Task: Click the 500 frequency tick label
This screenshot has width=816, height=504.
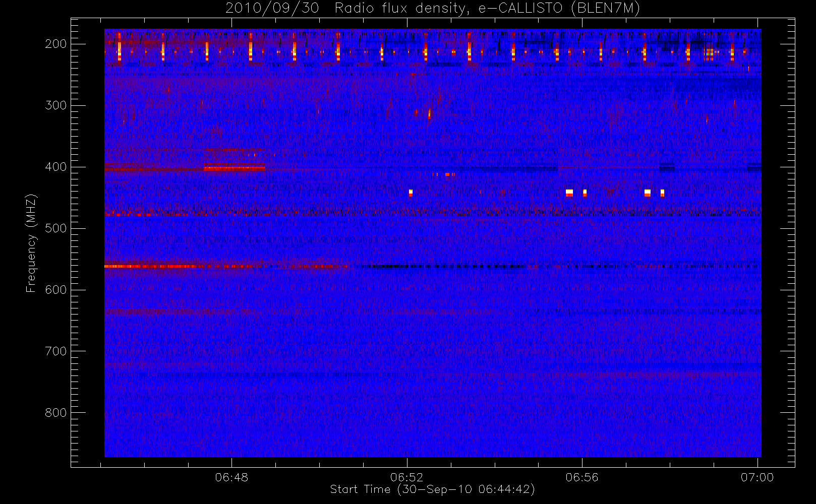Action: [56, 228]
